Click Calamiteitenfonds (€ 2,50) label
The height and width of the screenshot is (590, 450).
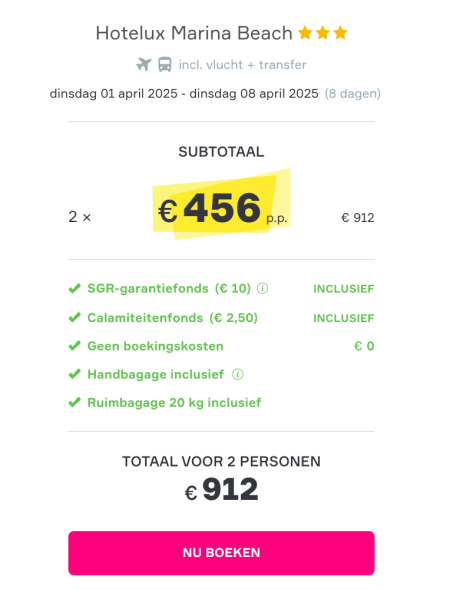point(172,318)
